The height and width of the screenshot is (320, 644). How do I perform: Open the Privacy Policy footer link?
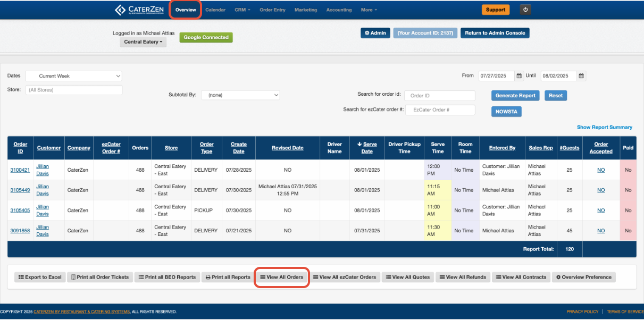pos(582,312)
